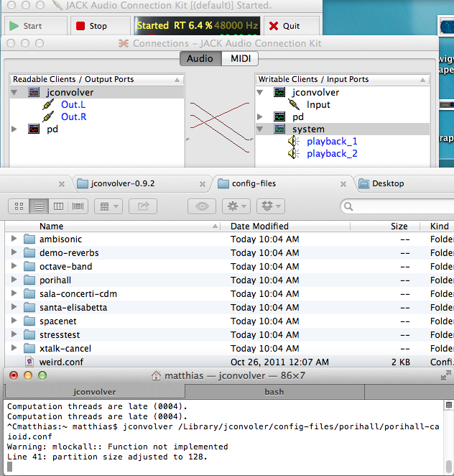This screenshot has width=454, height=476.
Task: Click the Terminal fullscreen arrows icon
Action: (445, 376)
